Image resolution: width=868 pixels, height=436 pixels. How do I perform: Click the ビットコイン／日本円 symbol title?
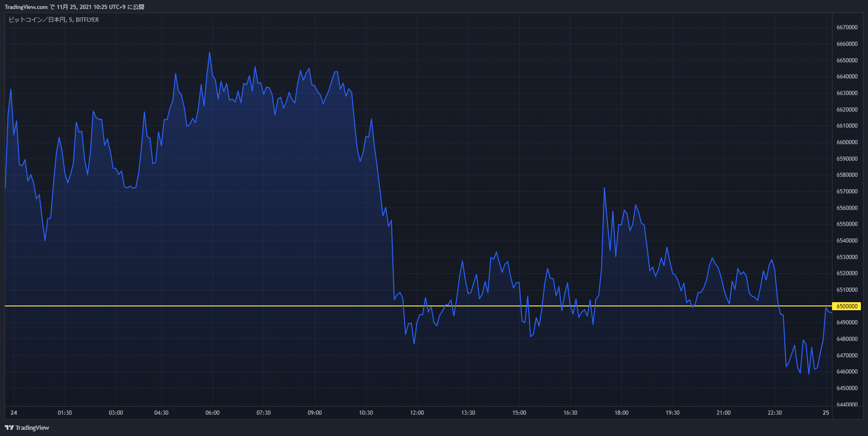click(37, 20)
